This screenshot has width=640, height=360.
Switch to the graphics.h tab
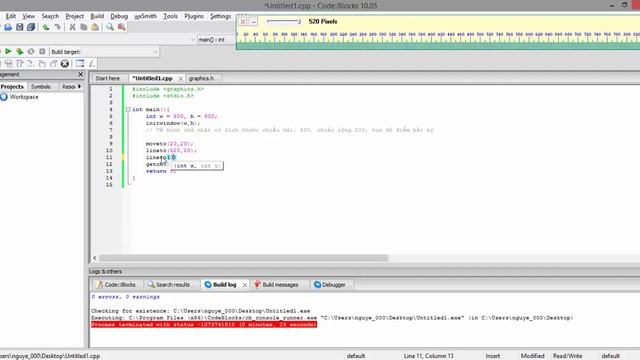pos(201,78)
